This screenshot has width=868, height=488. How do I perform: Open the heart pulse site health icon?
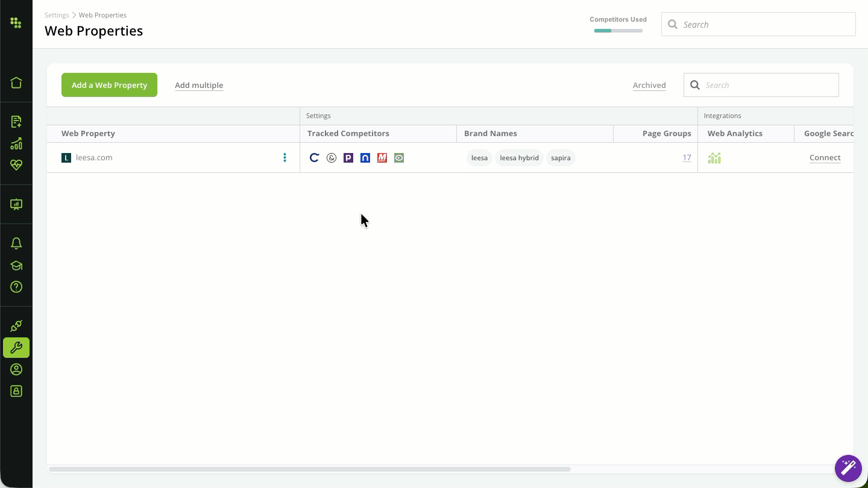tap(16, 165)
